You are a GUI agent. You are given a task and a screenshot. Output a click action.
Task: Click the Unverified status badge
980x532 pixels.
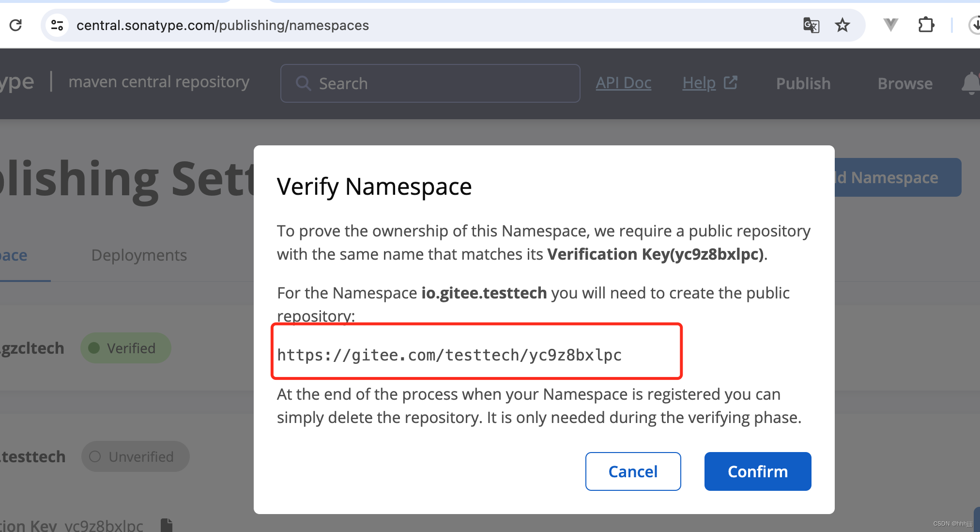[x=136, y=456]
